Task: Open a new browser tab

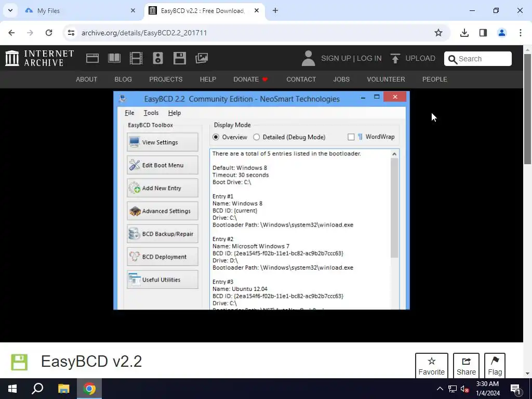Action: 275,10
